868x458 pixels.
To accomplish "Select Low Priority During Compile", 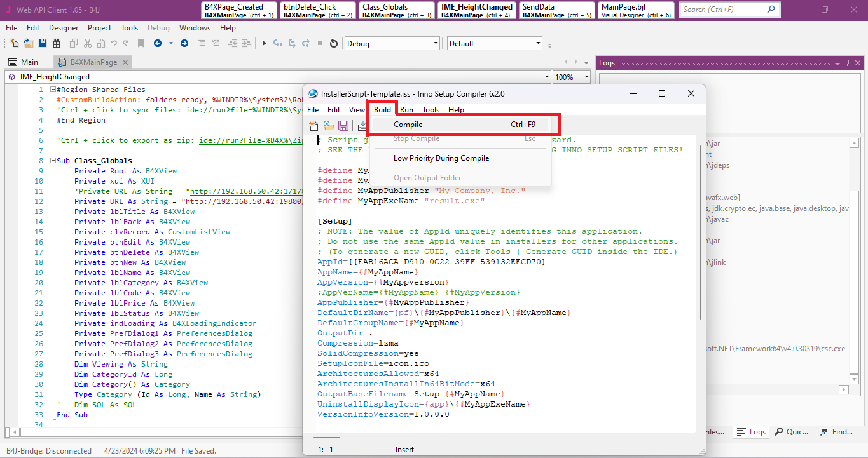I will click(460, 158).
